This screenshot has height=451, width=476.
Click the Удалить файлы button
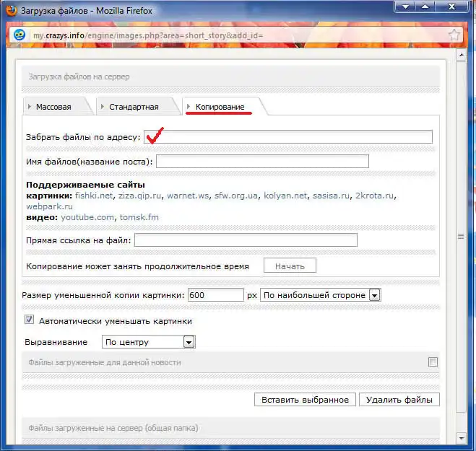[399, 400]
